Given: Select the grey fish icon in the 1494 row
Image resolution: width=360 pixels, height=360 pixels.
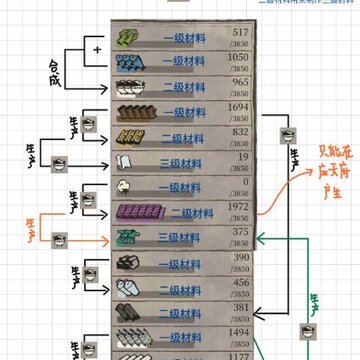Looking at the screenshot, I should pyautogui.click(x=135, y=338).
